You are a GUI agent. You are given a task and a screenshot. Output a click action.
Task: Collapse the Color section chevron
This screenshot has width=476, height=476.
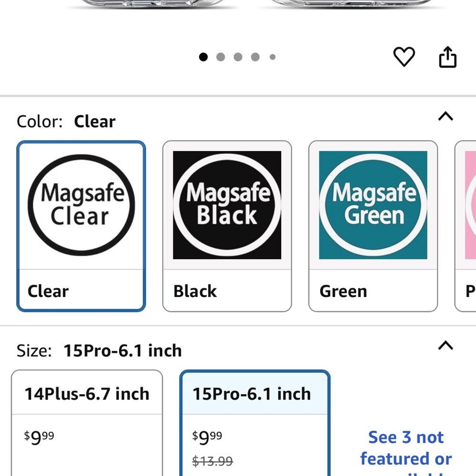coord(446,117)
